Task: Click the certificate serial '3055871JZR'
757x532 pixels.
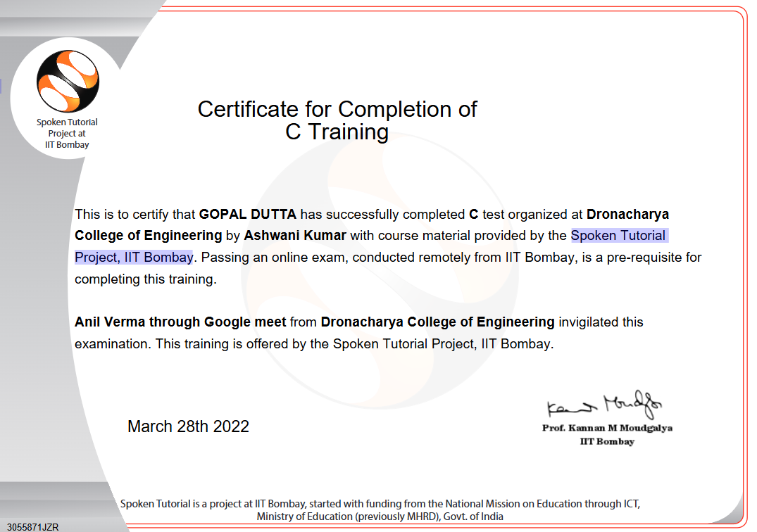Action: pos(33,527)
